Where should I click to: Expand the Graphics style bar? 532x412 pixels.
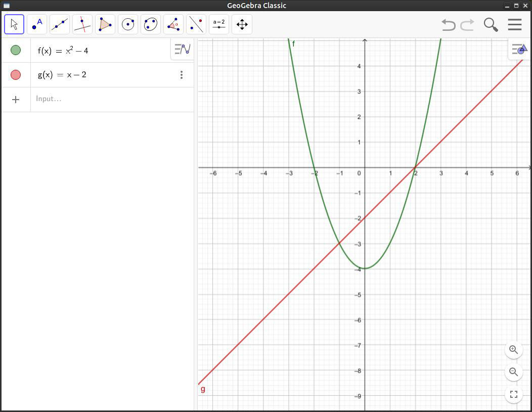coord(519,49)
